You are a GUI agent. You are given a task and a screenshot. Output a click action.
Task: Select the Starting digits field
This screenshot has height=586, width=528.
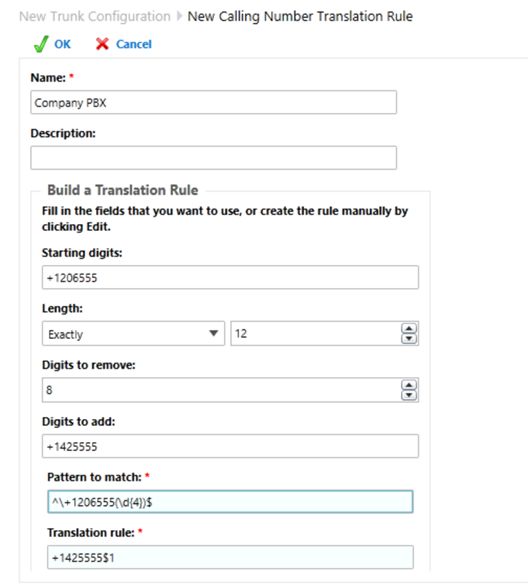230,277
